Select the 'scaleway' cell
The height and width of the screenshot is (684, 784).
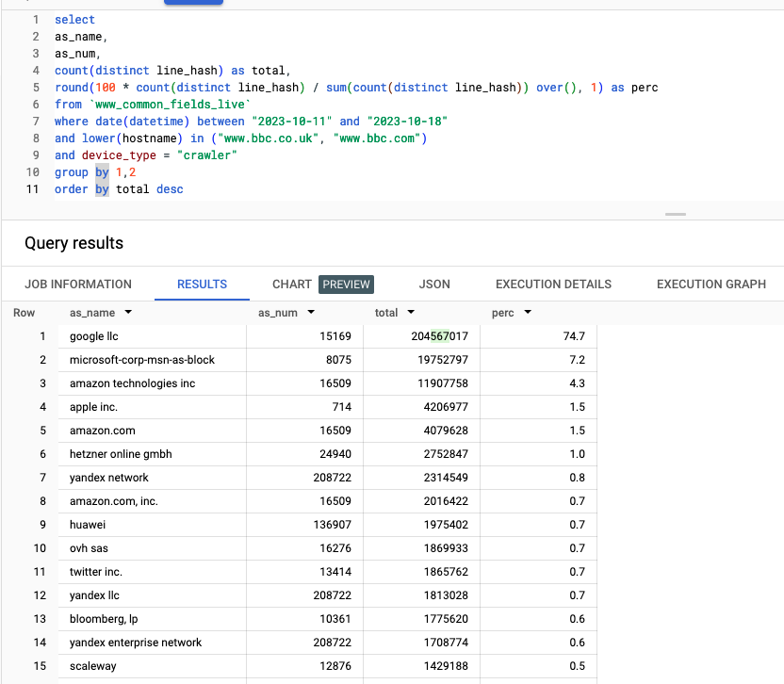[x=152, y=665]
